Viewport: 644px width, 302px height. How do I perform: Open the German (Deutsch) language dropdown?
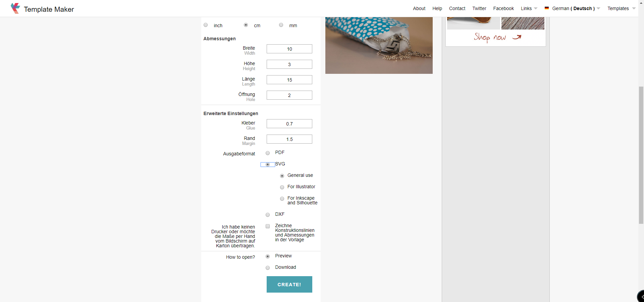click(573, 8)
